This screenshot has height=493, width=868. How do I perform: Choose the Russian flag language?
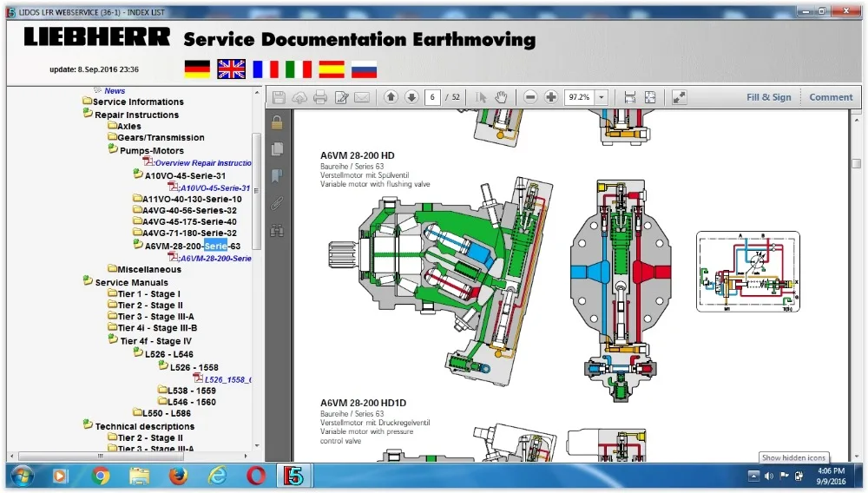(x=364, y=69)
